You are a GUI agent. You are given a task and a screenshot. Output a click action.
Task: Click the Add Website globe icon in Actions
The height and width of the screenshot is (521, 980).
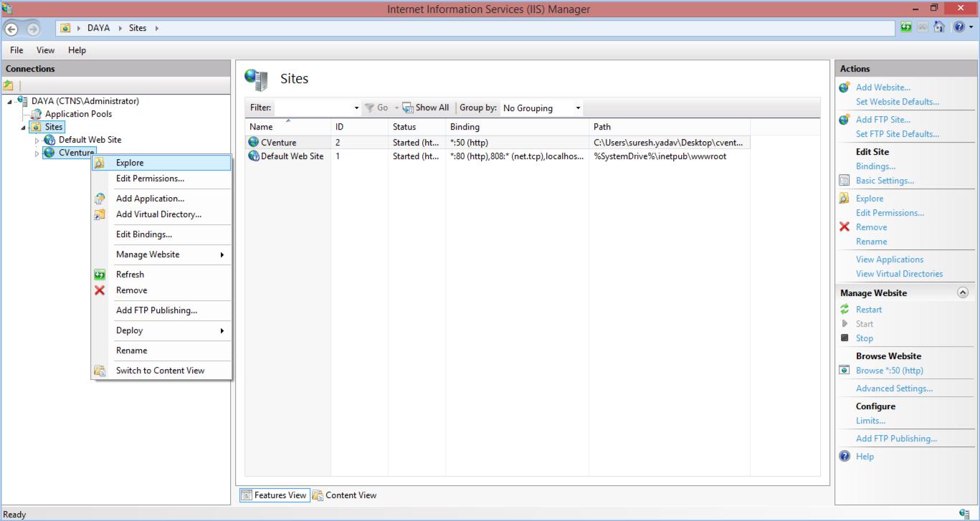(x=845, y=87)
